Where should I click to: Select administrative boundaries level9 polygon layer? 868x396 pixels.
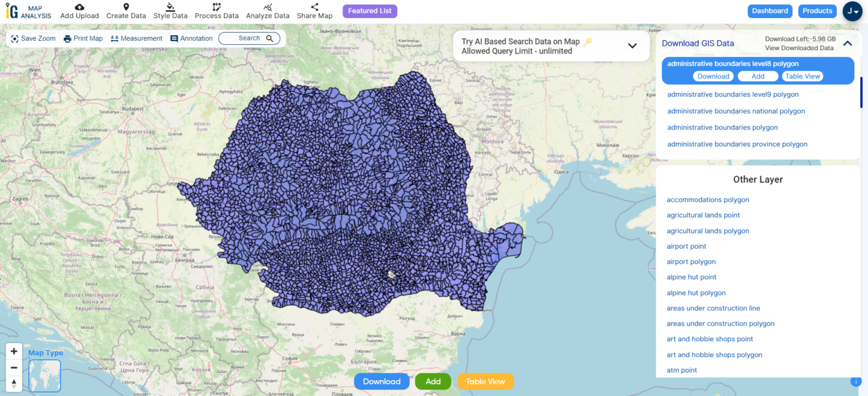(733, 94)
